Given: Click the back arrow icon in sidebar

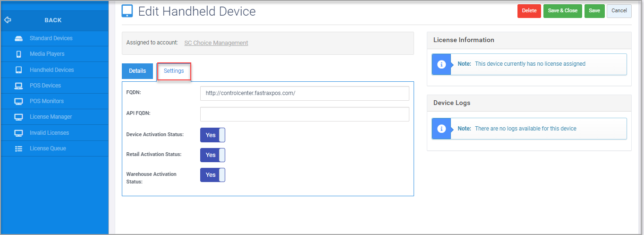Looking at the screenshot, I should [x=8, y=20].
